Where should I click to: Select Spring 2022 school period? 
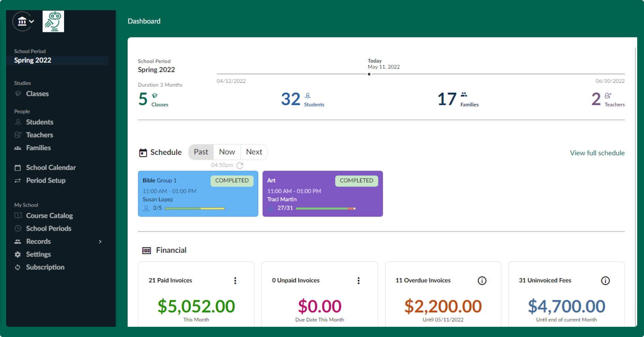[32, 60]
